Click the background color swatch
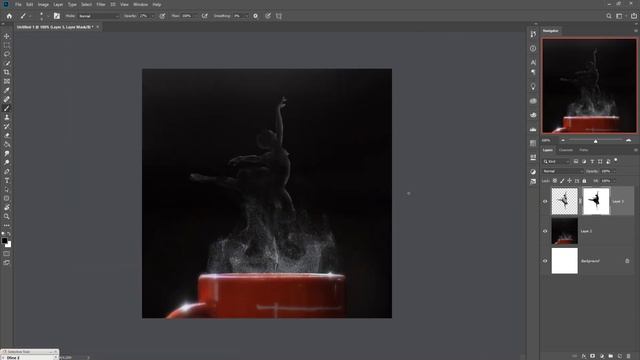The height and width of the screenshot is (360, 640). point(8,244)
